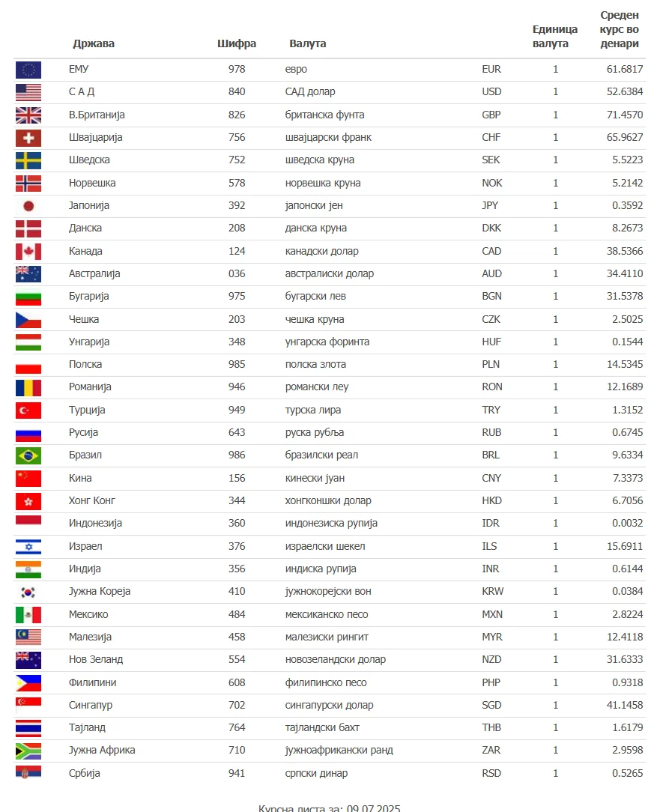Click the Држава column header
654x812 pixels.
[x=94, y=43]
